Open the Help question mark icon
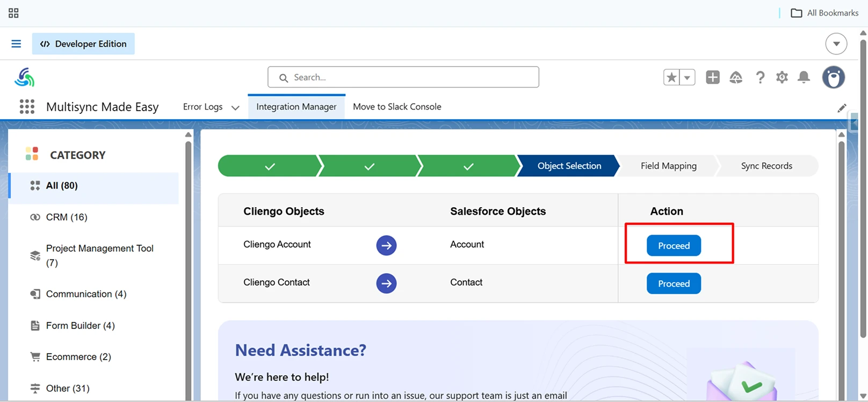Viewport: 868px width, 402px height. click(760, 77)
